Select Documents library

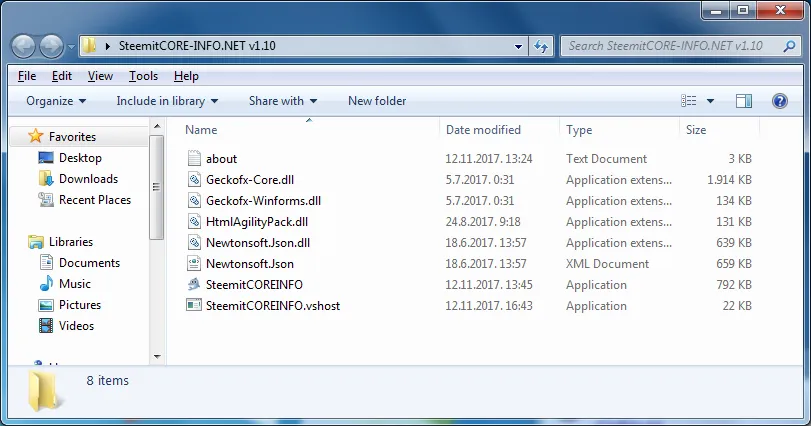coord(89,263)
